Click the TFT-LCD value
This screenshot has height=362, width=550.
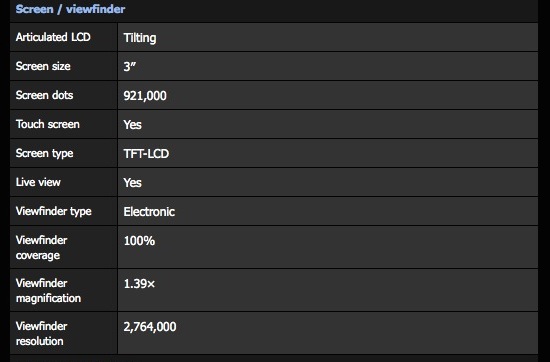click(x=146, y=154)
